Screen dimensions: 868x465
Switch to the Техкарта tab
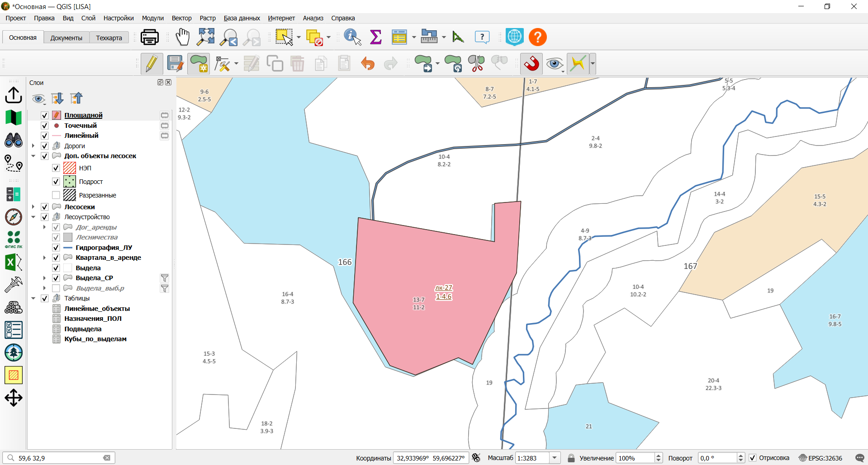(109, 38)
